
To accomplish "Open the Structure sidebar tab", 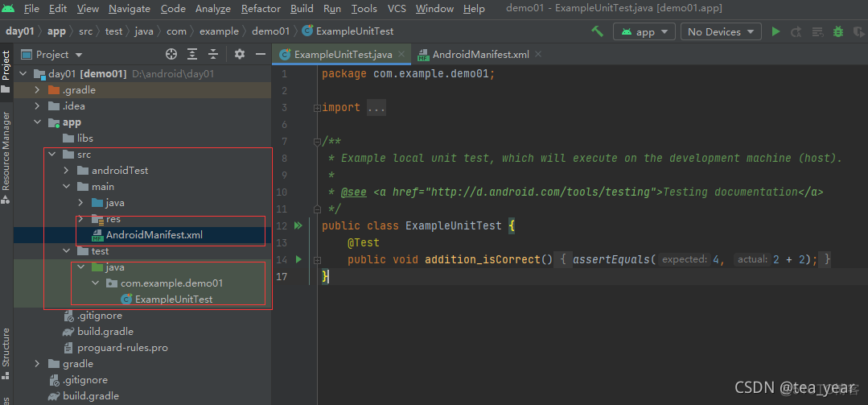I will pos(6,353).
